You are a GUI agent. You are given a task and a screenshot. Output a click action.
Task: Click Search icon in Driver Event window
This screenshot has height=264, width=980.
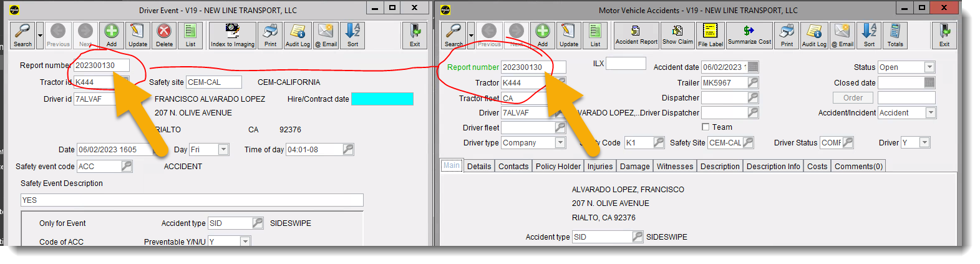coord(22,36)
